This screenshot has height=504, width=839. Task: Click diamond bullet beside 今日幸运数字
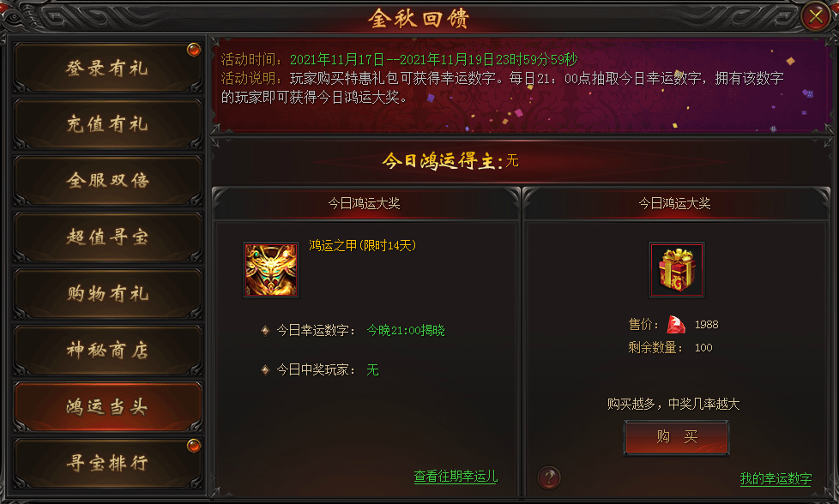[265, 331]
